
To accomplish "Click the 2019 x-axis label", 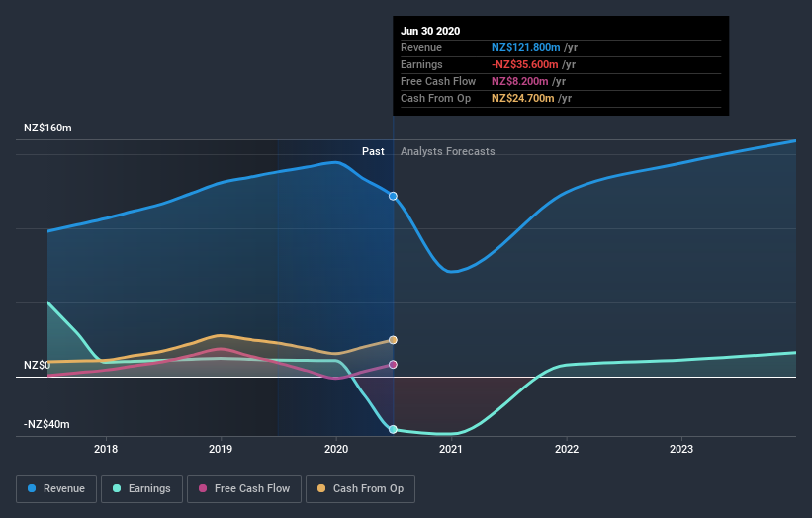I will [221, 449].
